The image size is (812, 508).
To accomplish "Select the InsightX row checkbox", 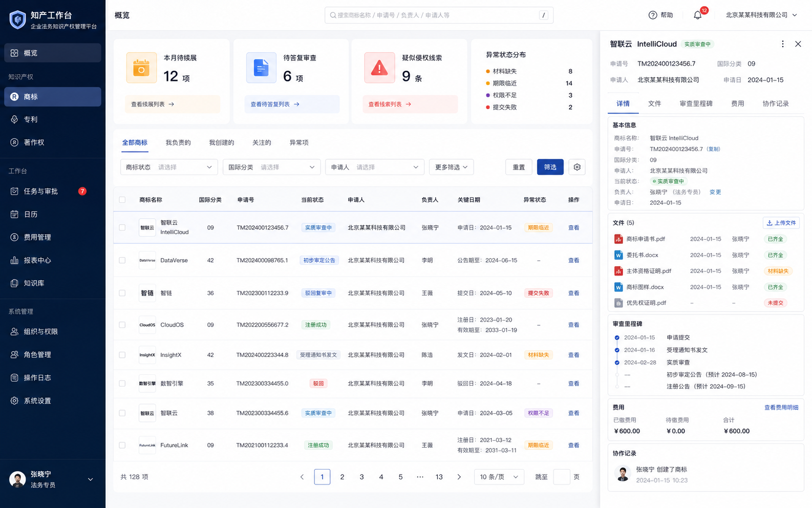I will 122,355.
